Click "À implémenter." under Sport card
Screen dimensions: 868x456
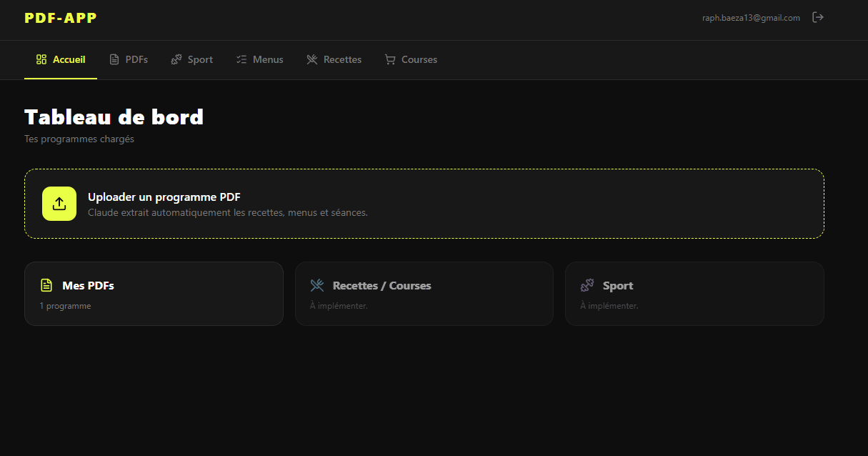609,306
